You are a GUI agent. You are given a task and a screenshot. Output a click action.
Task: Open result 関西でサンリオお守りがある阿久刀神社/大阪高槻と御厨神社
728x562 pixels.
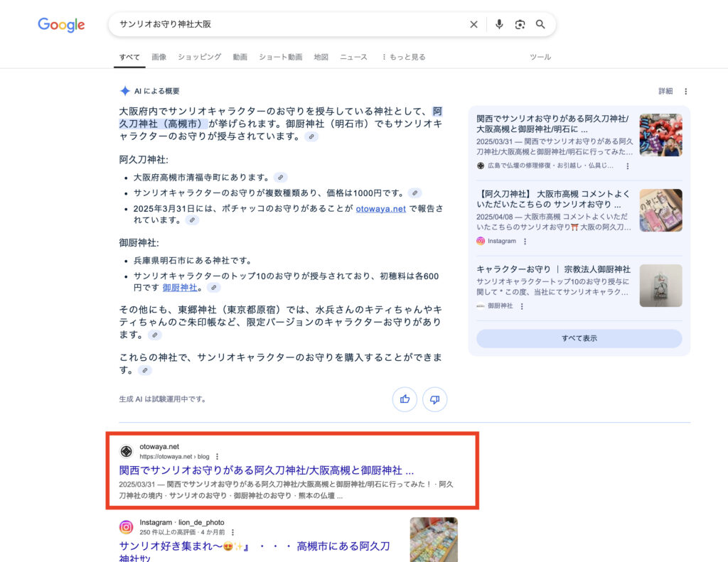pyautogui.click(x=267, y=470)
